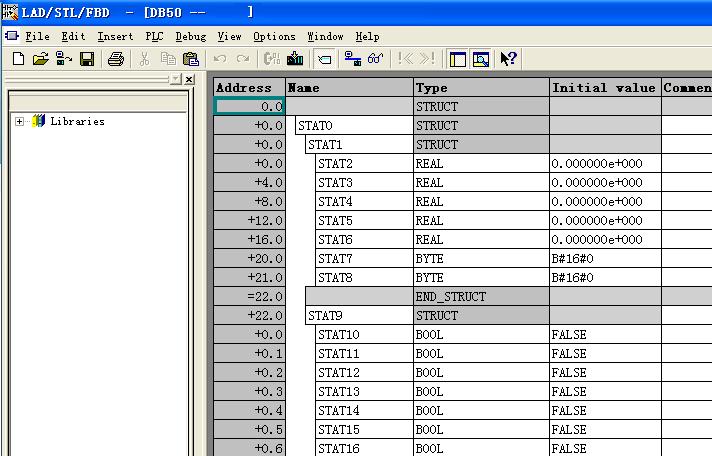
Task: Click the Save disk icon
Action: tap(87, 59)
